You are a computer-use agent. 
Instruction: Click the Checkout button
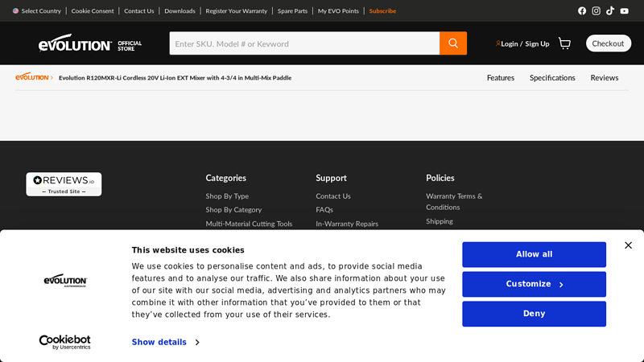[608, 43]
